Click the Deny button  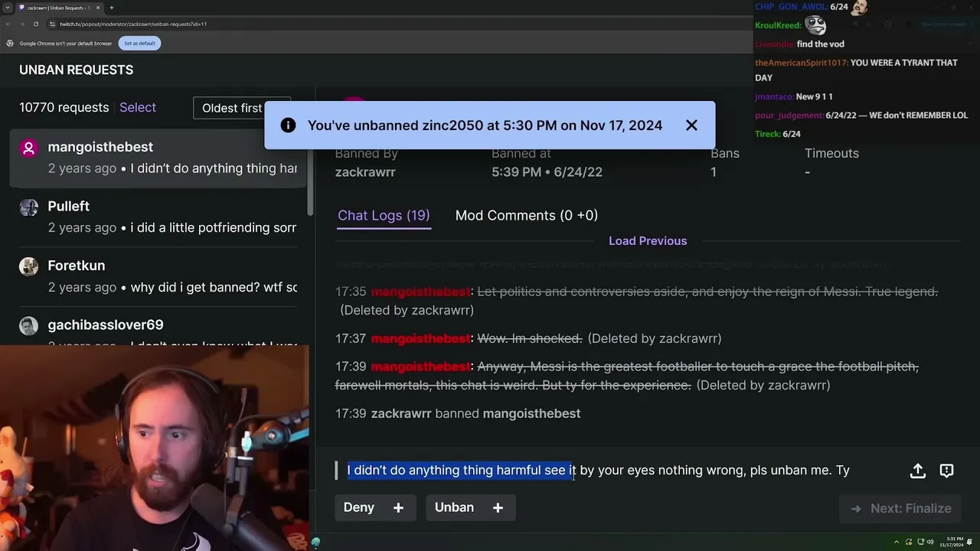tap(375, 507)
